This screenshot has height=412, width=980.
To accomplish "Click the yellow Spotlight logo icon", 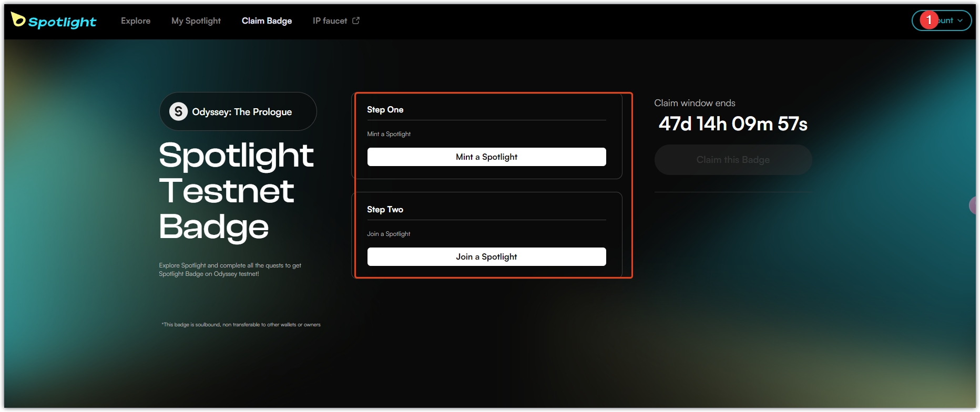I will 18,19.
